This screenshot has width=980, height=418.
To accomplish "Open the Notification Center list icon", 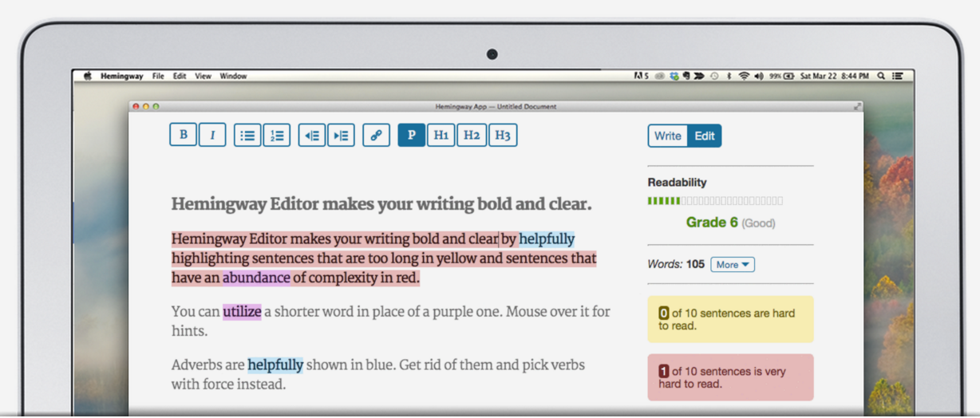I will (897, 76).
